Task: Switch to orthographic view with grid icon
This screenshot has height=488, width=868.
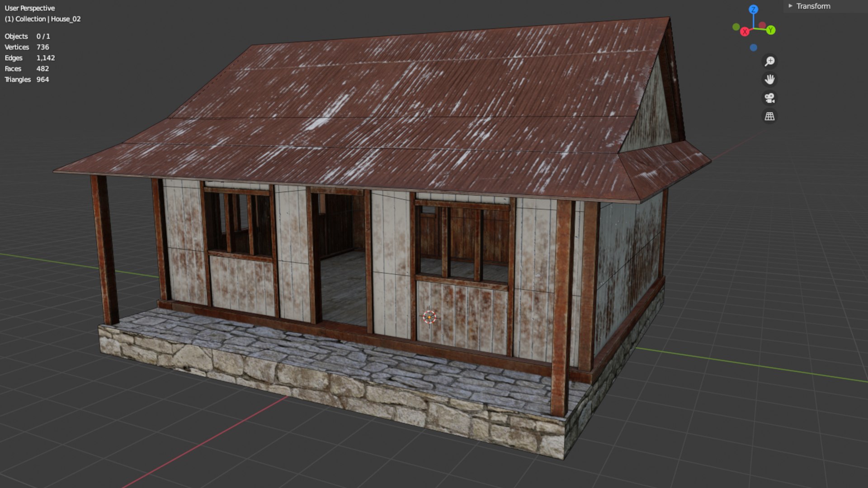Action: (x=769, y=117)
